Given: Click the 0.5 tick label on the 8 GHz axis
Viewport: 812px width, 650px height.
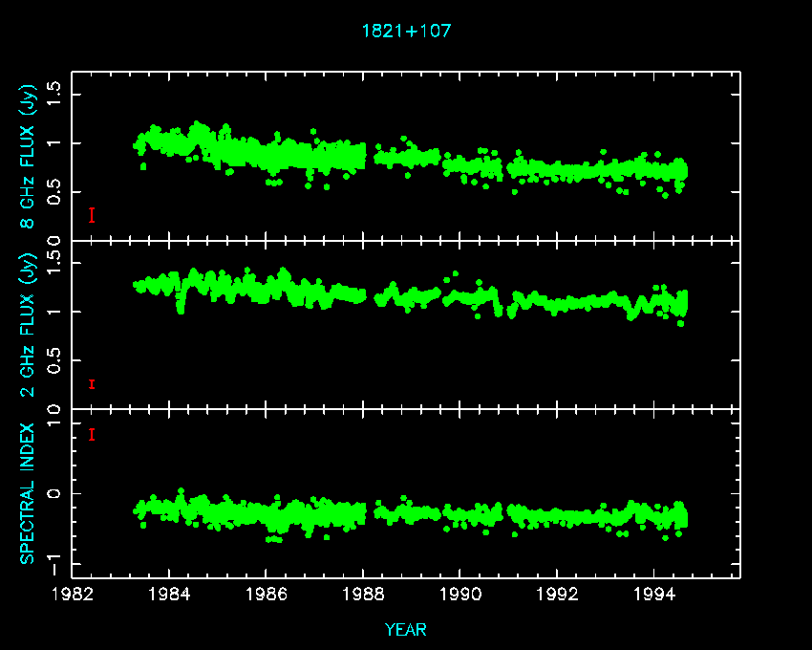Looking at the screenshot, I should pos(55,192).
